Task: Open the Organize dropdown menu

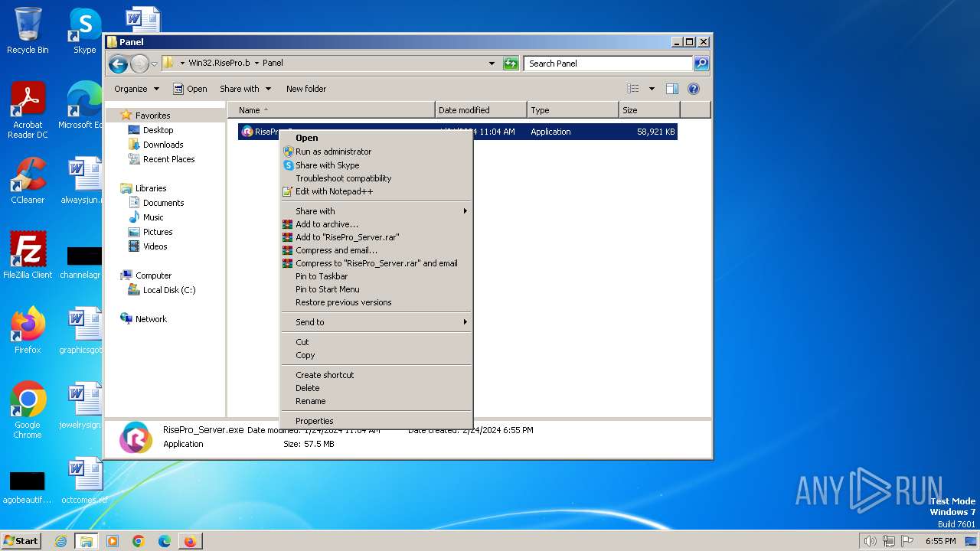Action: 136,89
